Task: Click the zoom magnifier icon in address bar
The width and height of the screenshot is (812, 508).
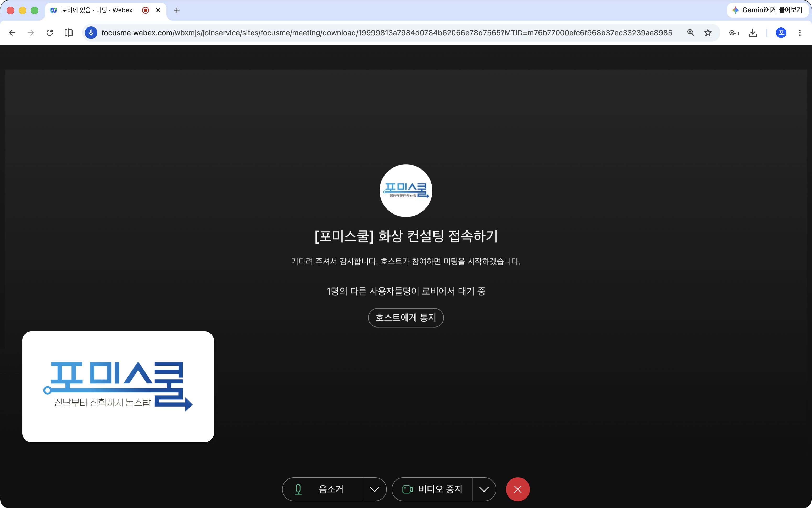Action: pos(691,33)
